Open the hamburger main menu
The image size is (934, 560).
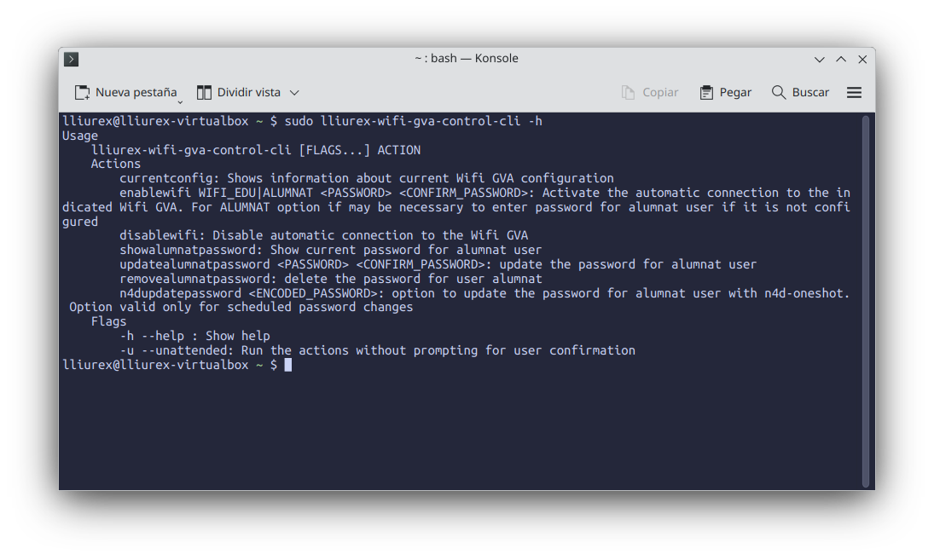tap(854, 92)
